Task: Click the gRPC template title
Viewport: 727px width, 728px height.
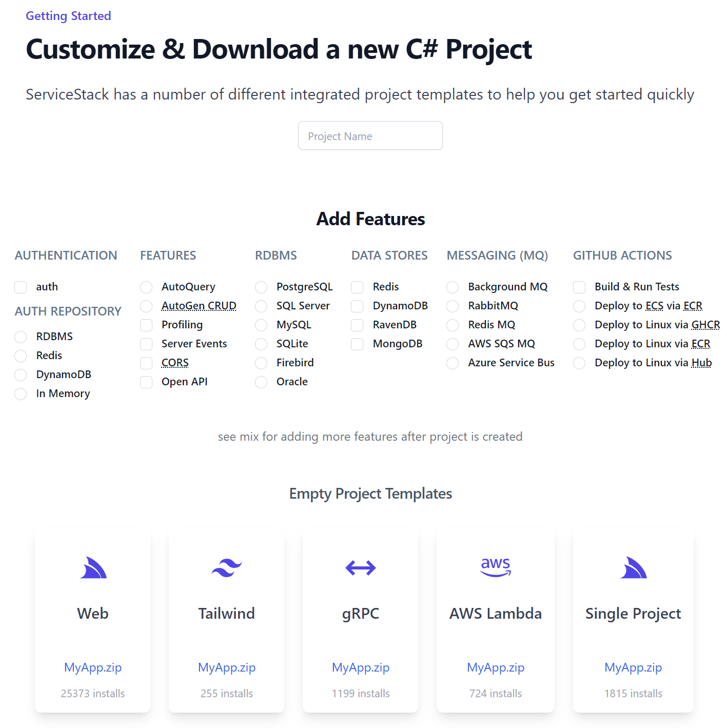Action: [361, 614]
